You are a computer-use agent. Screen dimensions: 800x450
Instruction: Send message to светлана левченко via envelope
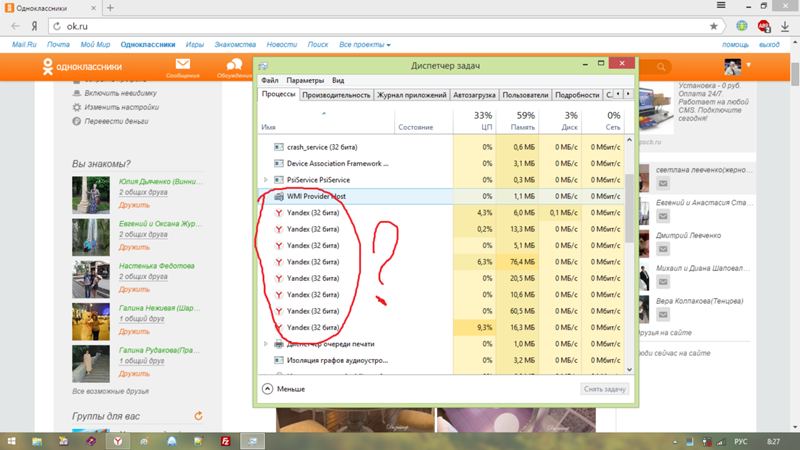[x=663, y=183]
